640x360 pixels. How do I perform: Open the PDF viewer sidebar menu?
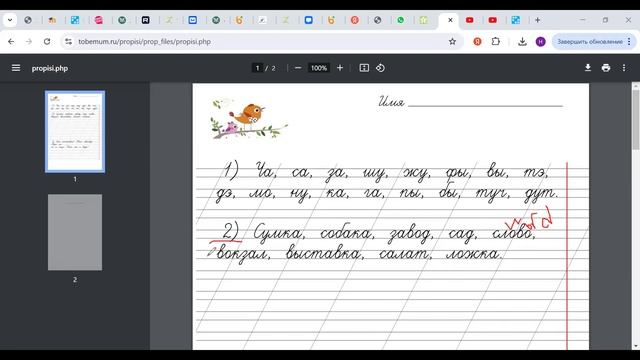pos(16,68)
